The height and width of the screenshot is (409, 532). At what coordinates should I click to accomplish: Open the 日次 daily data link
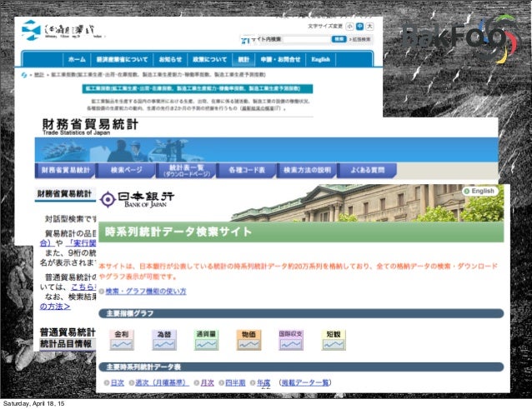(118, 382)
